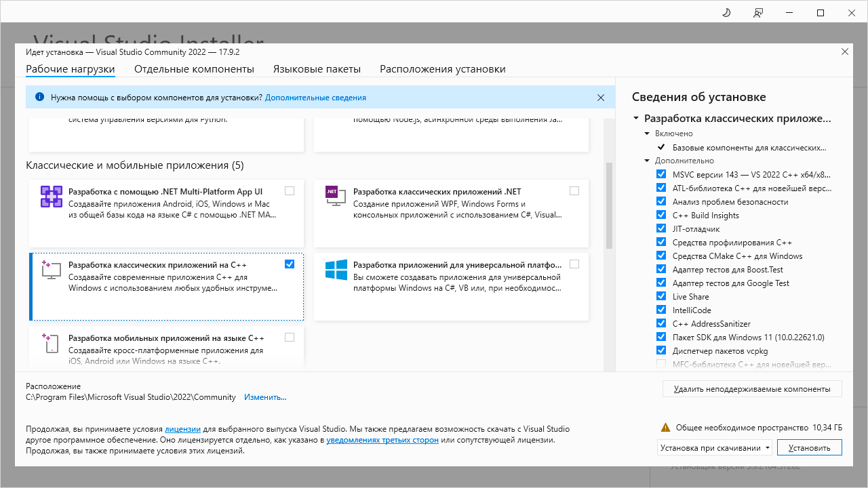Toggle the C++ Build Insights checkbox
868x488 pixels.
pyautogui.click(x=661, y=215)
